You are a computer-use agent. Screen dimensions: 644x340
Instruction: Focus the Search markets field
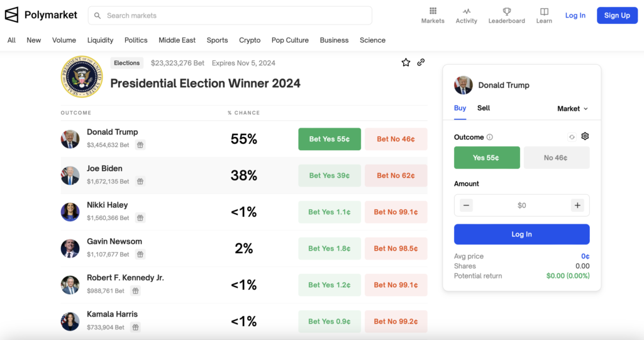(230, 16)
